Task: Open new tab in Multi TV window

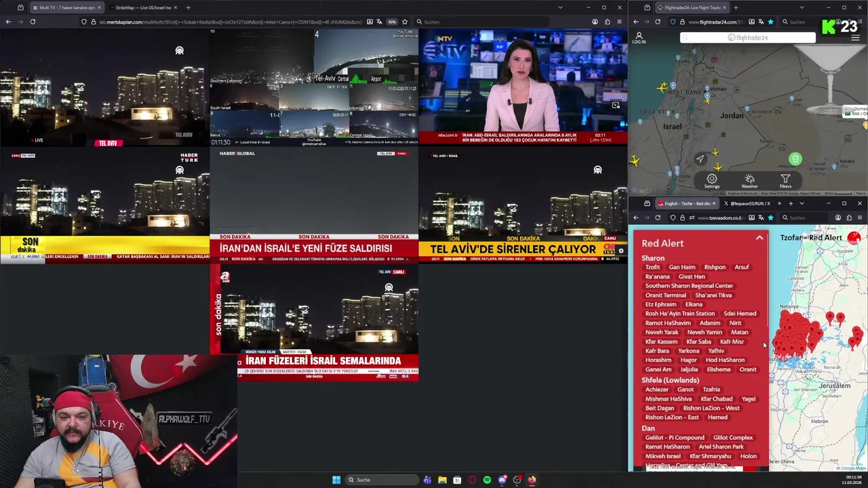Action: click(188, 7)
